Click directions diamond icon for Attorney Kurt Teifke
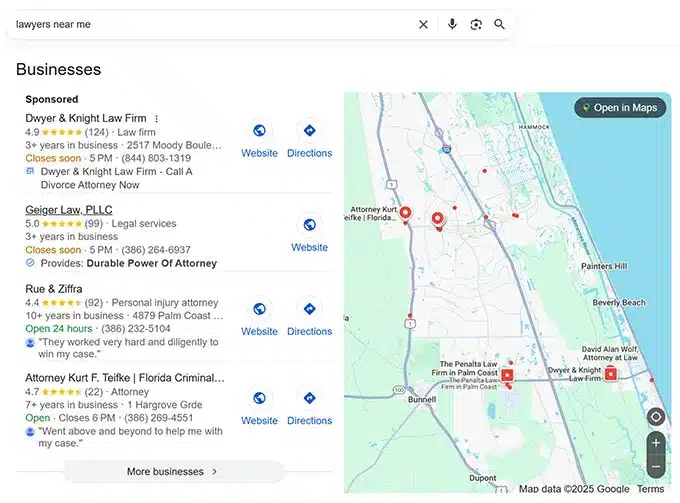Viewport: 680px width, 503px height. 310,398
